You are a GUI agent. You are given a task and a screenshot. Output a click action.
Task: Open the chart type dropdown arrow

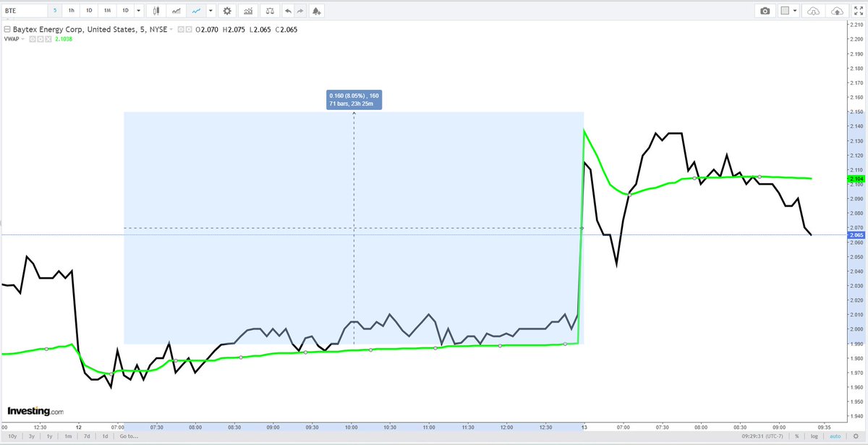click(209, 10)
